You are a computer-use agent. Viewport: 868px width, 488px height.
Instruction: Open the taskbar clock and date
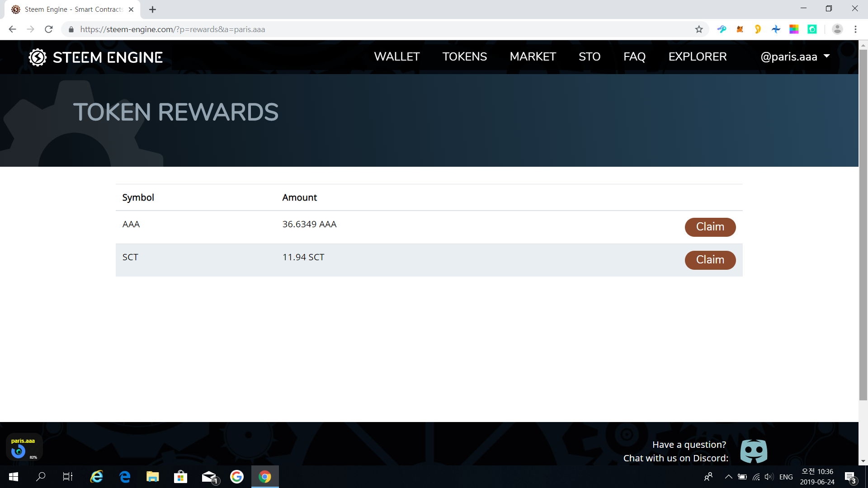tap(817, 477)
